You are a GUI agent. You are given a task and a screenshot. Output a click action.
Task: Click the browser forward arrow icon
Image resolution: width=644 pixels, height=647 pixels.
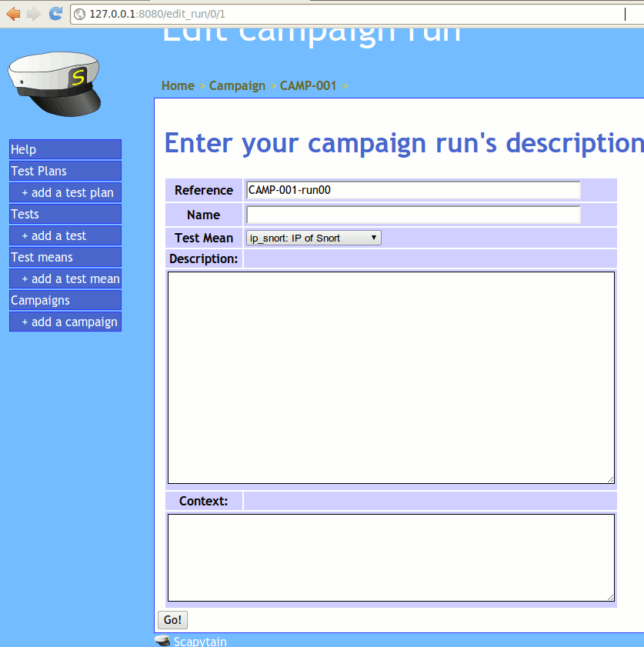(x=34, y=13)
